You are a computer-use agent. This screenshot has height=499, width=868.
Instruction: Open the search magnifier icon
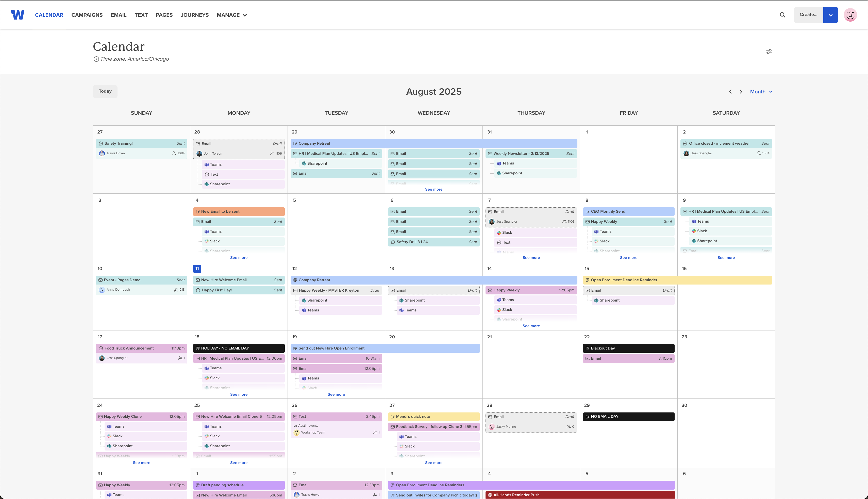coord(783,15)
